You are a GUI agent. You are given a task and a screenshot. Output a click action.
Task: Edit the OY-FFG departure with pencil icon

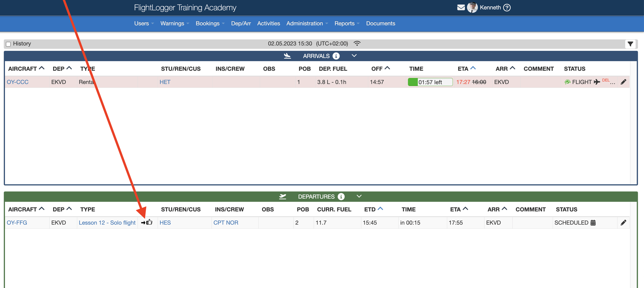click(623, 223)
